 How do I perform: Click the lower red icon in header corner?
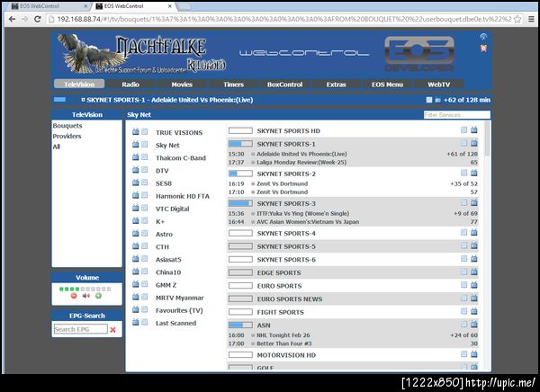coord(483,49)
